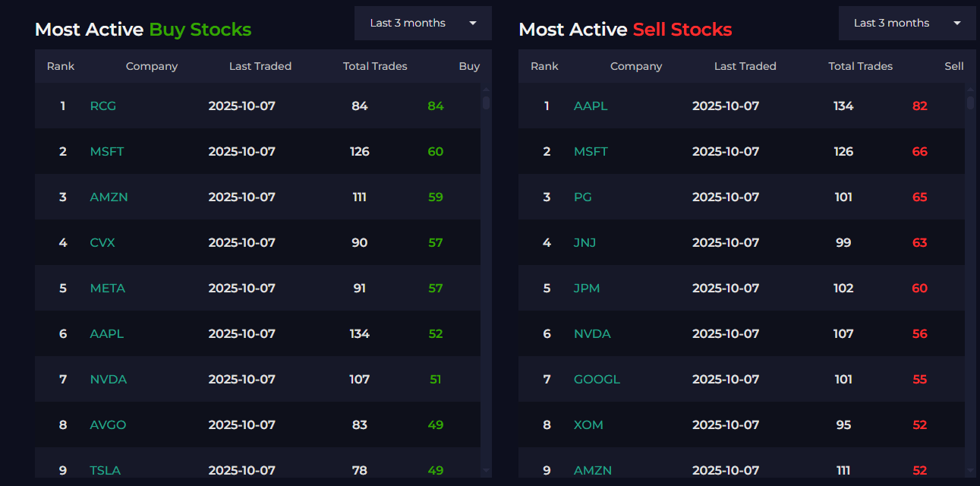Select rank number 4 in the Buy table

pos(63,242)
